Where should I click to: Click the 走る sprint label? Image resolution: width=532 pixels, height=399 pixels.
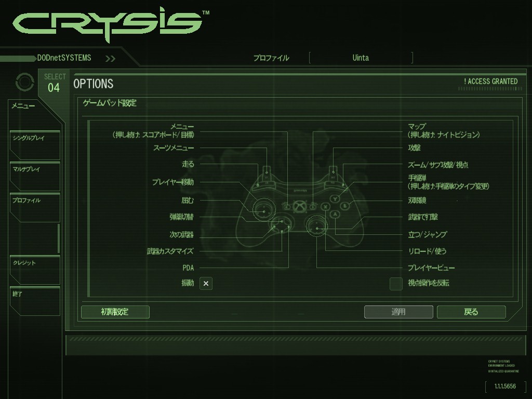point(188,165)
